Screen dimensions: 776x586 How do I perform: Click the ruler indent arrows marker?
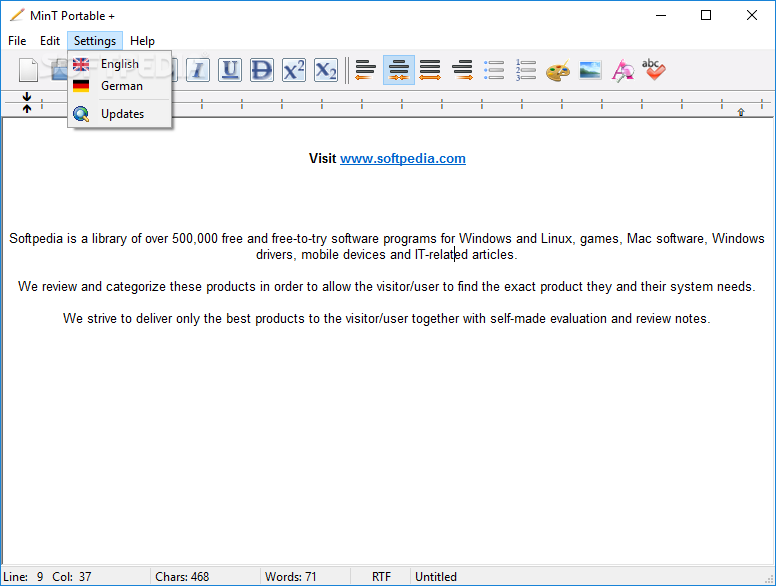[x=27, y=102]
